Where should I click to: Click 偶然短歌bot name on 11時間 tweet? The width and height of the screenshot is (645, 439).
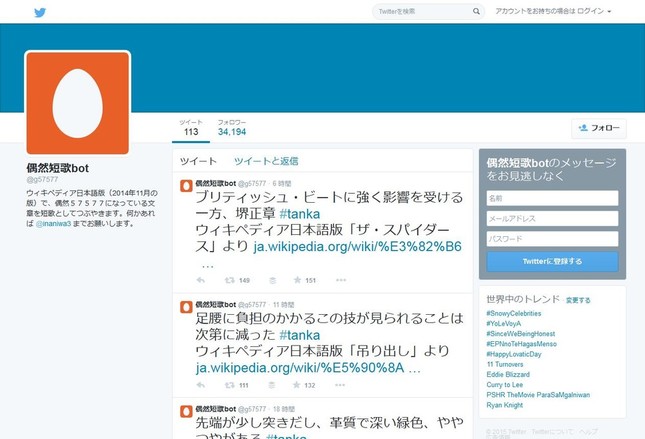tap(216, 305)
